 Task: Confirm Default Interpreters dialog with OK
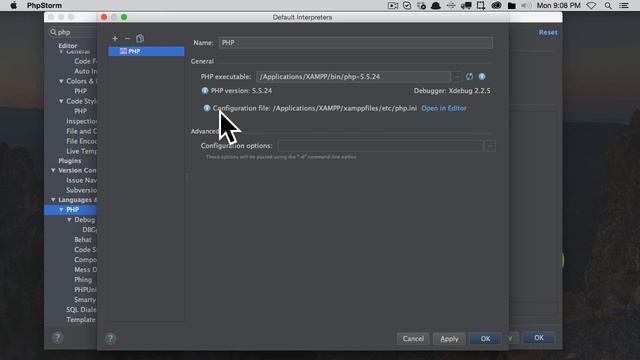485,338
